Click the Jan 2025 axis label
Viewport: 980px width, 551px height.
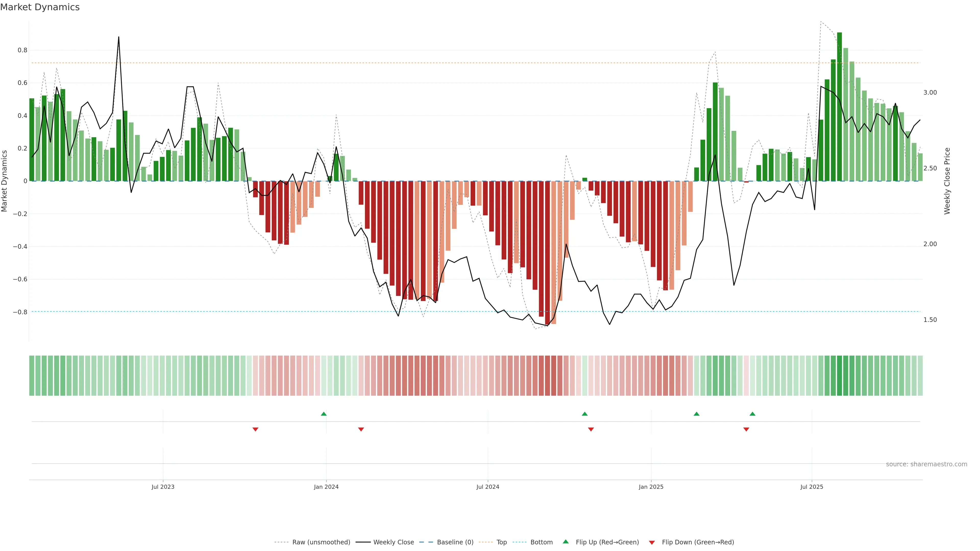coord(651,487)
